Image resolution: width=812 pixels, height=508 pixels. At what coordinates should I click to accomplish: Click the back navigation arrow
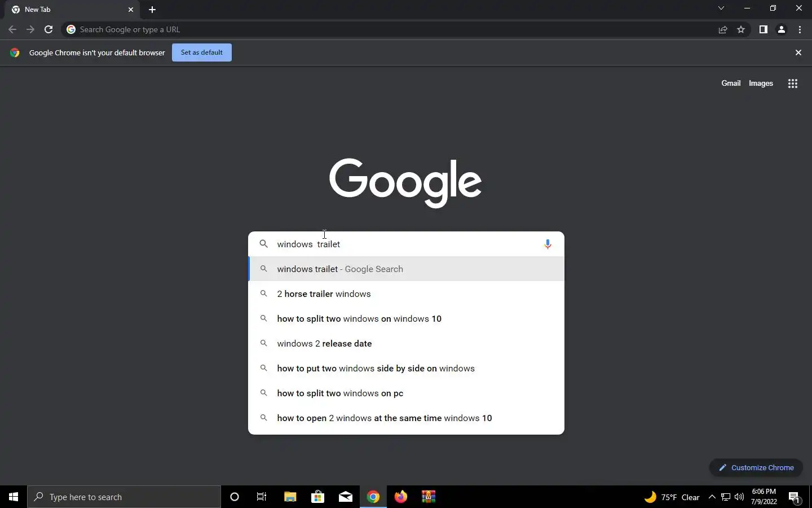12,29
